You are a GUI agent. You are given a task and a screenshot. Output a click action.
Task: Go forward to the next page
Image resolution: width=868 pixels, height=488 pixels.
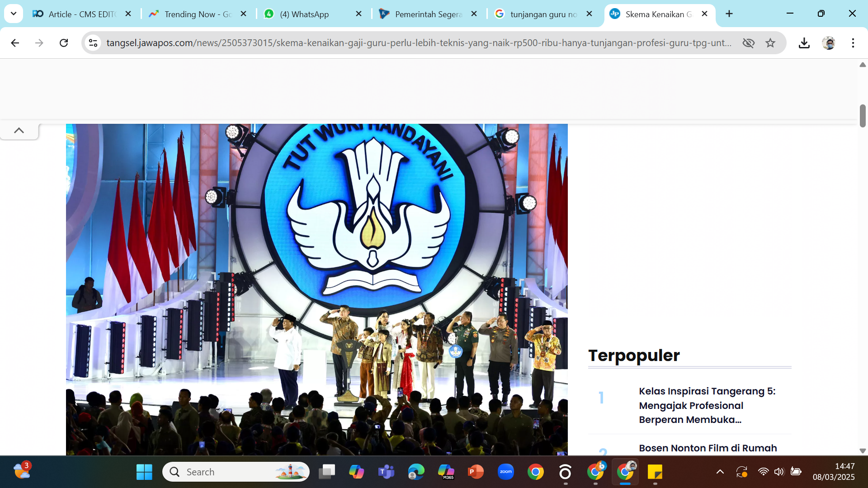point(39,43)
